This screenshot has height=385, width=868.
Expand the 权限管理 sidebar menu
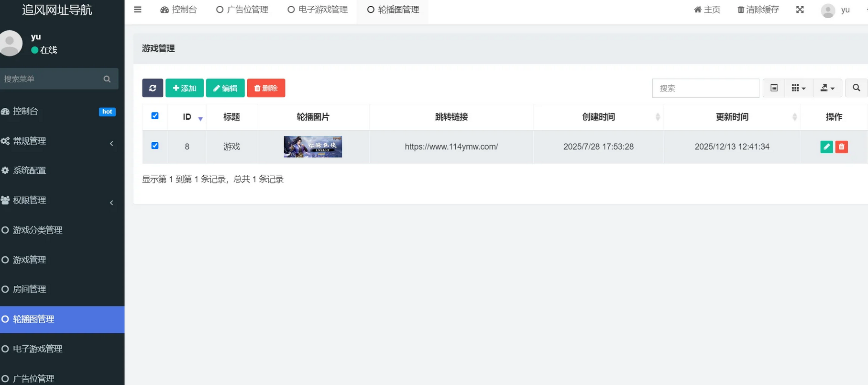pos(62,200)
